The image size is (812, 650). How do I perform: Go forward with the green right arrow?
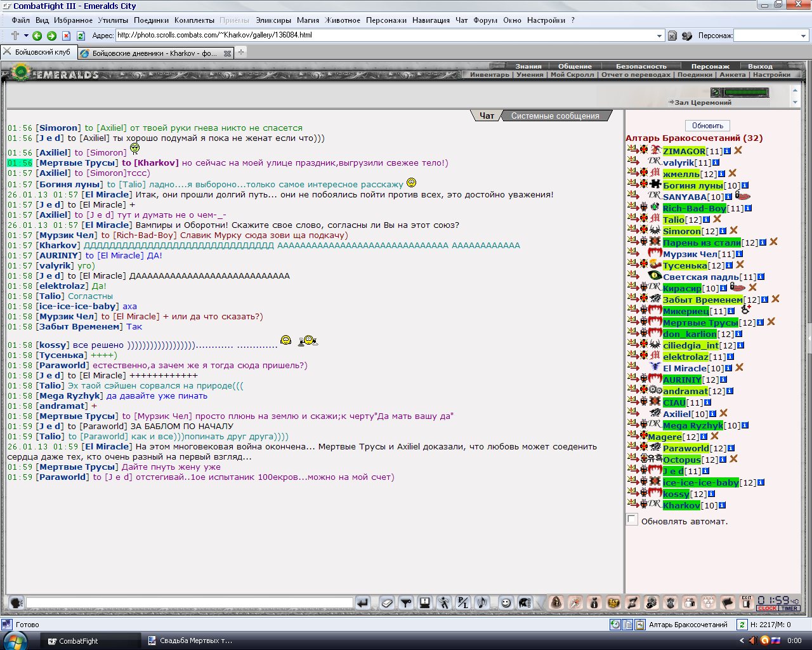tap(51, 36)
